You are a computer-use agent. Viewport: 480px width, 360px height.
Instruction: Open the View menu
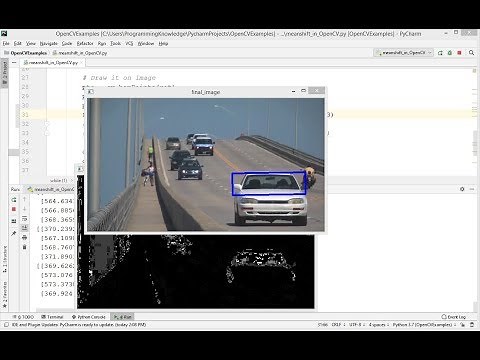[31, 43]
